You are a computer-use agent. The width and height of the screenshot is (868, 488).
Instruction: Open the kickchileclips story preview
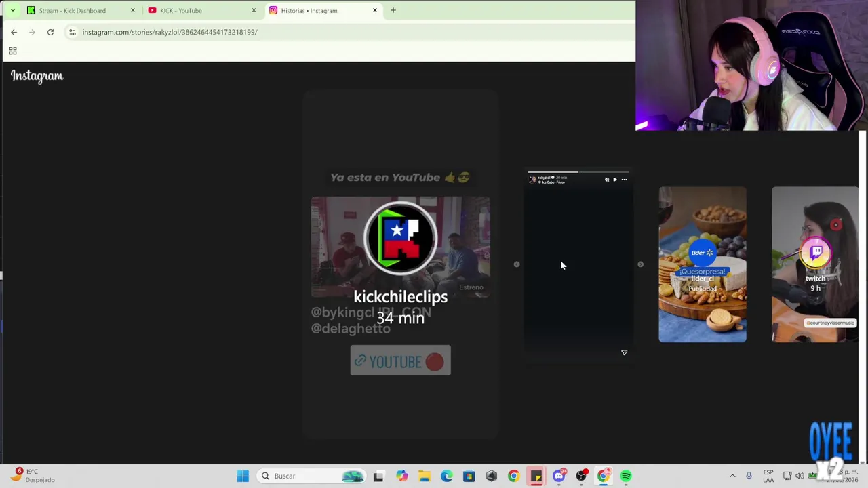[x=400, y=264]
